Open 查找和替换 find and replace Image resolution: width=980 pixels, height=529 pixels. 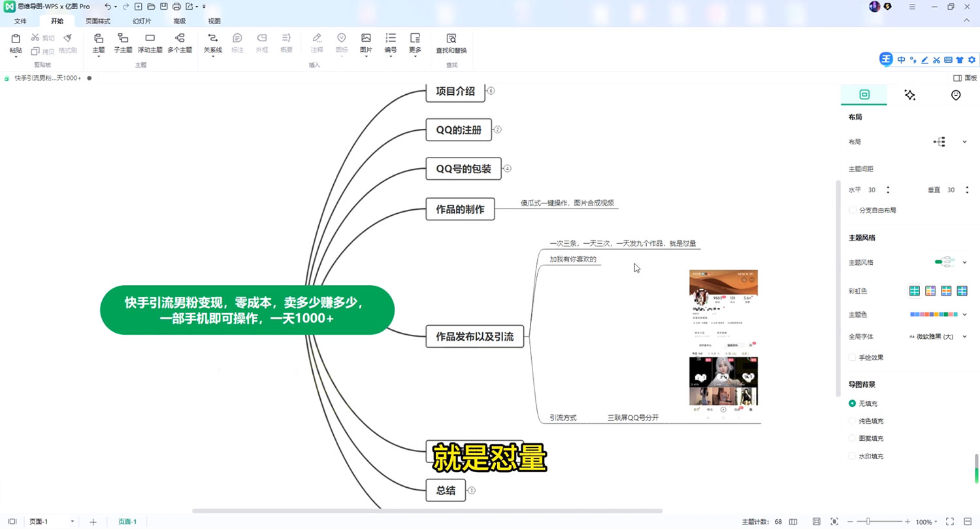pyautogui.click(x=451, y=39)
